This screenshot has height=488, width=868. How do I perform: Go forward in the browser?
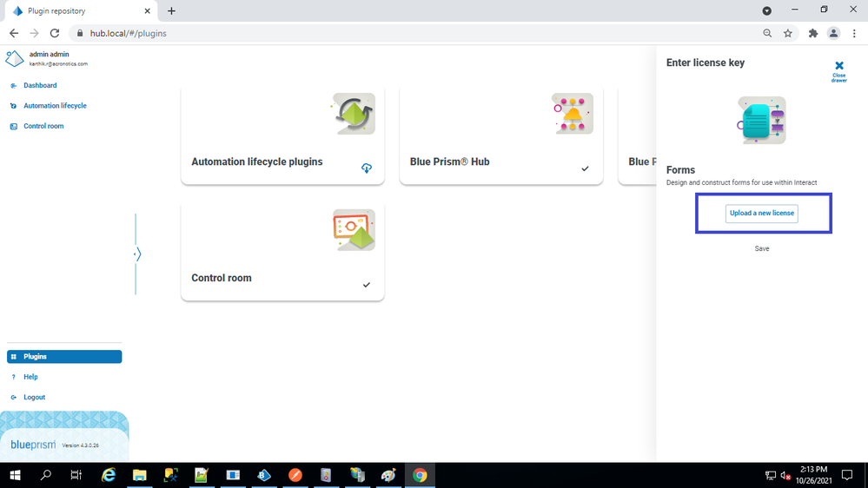click(35, 33)
